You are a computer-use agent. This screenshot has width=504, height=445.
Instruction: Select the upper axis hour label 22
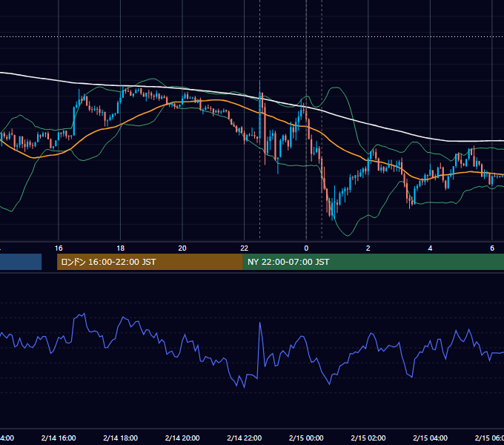coord(245,248)
